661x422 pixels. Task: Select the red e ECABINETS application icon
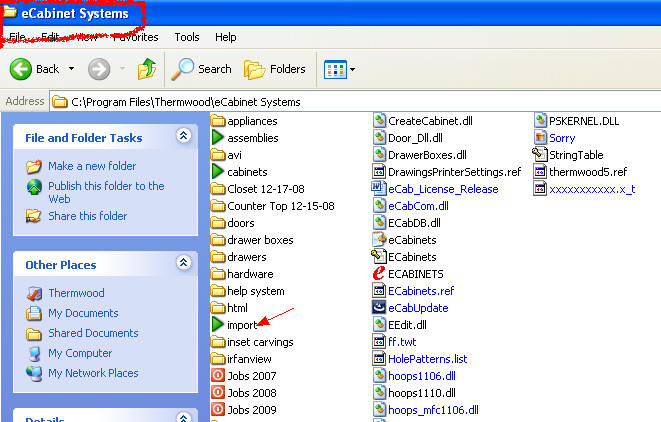click(x=379, y=273)
